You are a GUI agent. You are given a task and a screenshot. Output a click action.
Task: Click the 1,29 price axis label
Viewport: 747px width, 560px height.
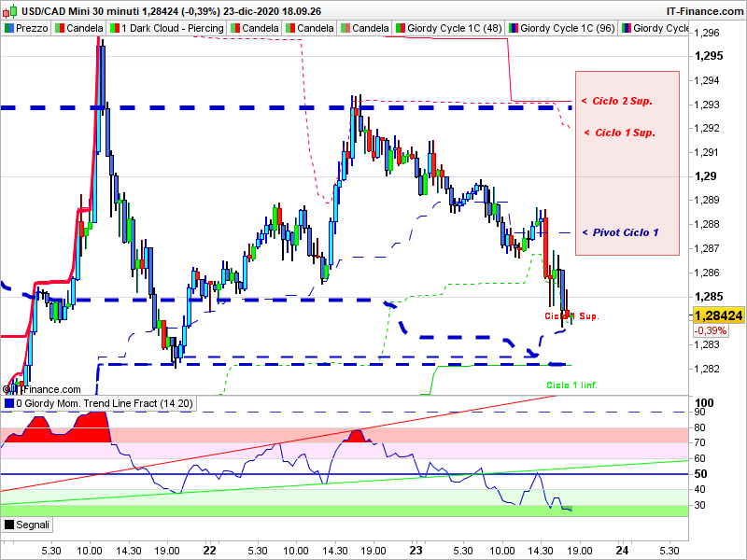(x=705, y=176)
